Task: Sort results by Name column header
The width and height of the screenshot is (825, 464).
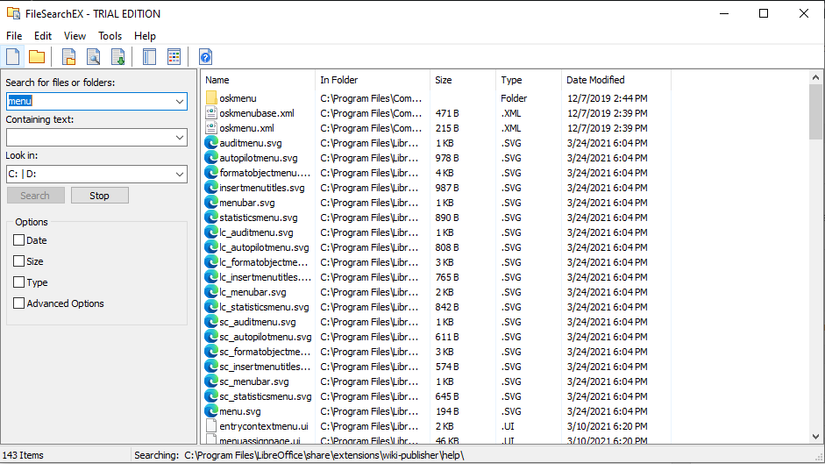Action: (x=258, y=80)
